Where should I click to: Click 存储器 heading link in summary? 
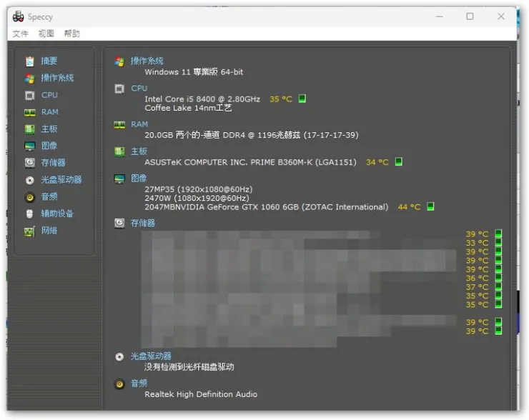click(x=143, y=223)
